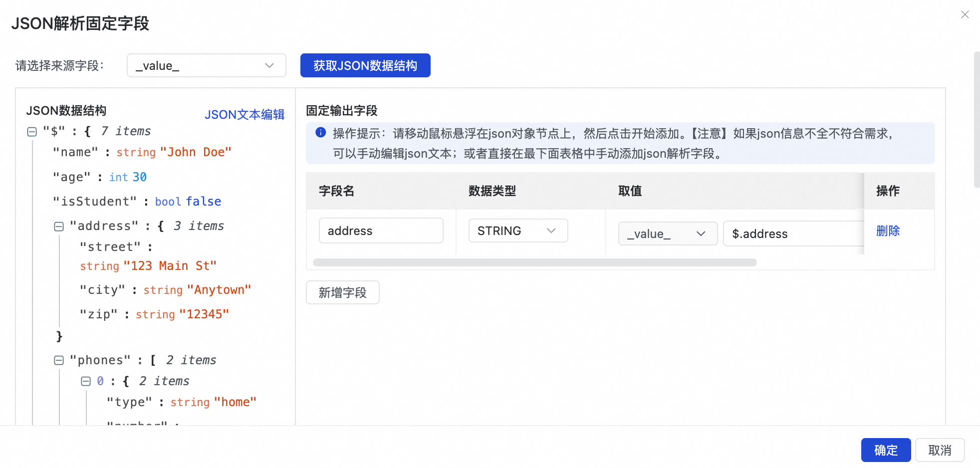Select the "city" key in JSON tree
980x468 pixels.
click(102, 290)
